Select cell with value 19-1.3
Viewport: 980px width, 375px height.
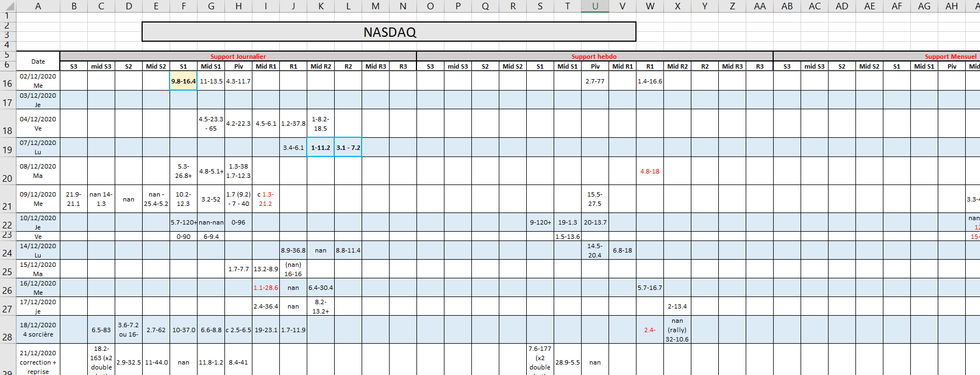tap(567, 222)
